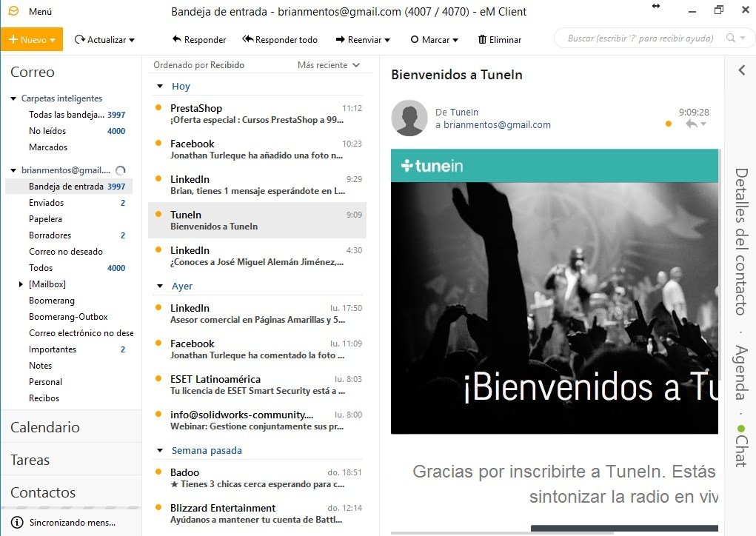
Task: Collapse the Ayer message group
Action: [160, 287]
